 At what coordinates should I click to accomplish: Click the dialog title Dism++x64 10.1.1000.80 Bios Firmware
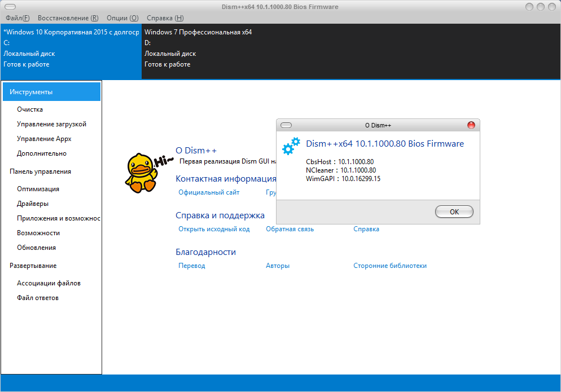pos(384,144)
